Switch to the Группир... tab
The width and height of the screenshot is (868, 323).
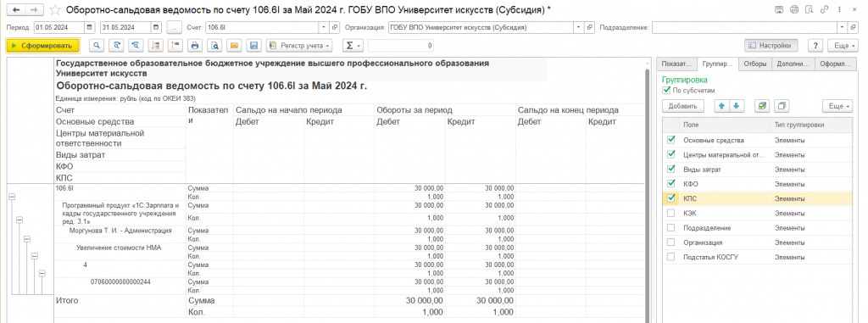[717, 64]
